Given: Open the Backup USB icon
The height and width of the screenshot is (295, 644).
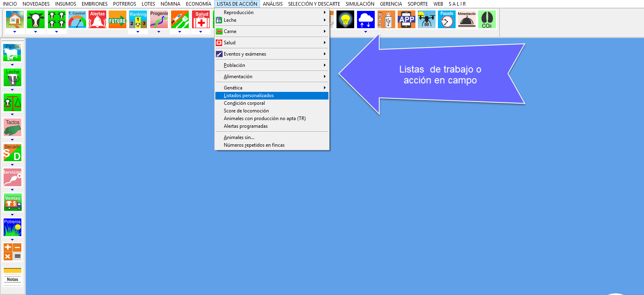Looking at the screenshot, I should tap(386, 19).
